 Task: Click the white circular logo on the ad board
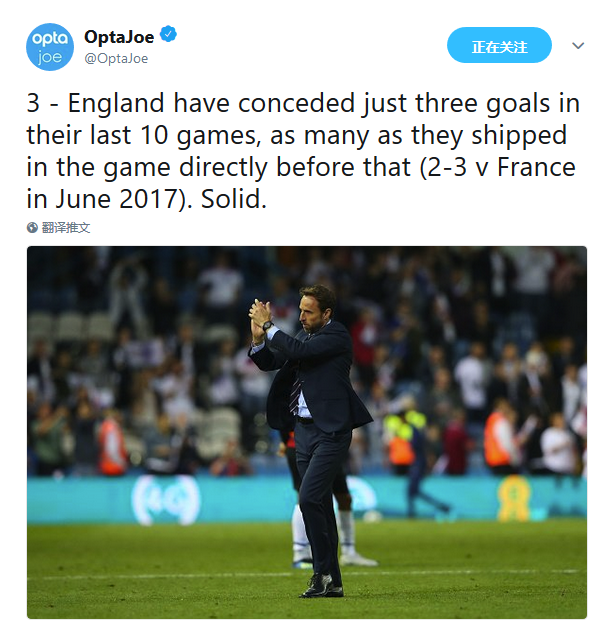(166, 500)
